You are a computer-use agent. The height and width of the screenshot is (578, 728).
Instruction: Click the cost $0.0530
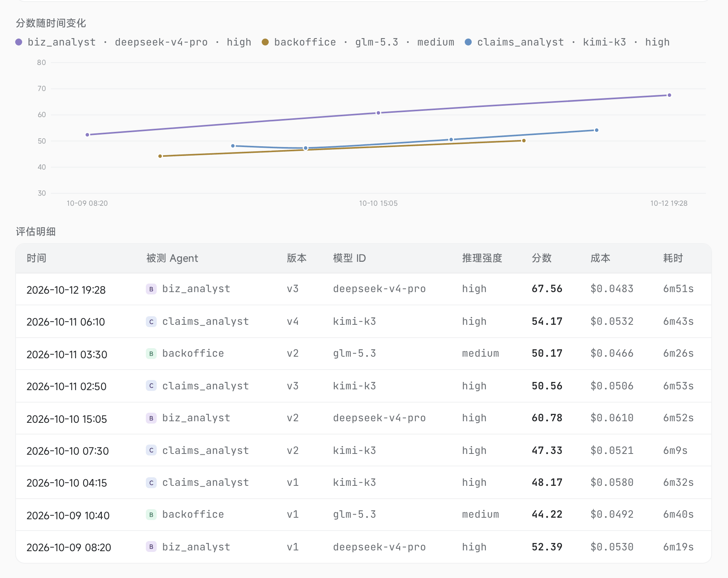click(x=612, y=547)
